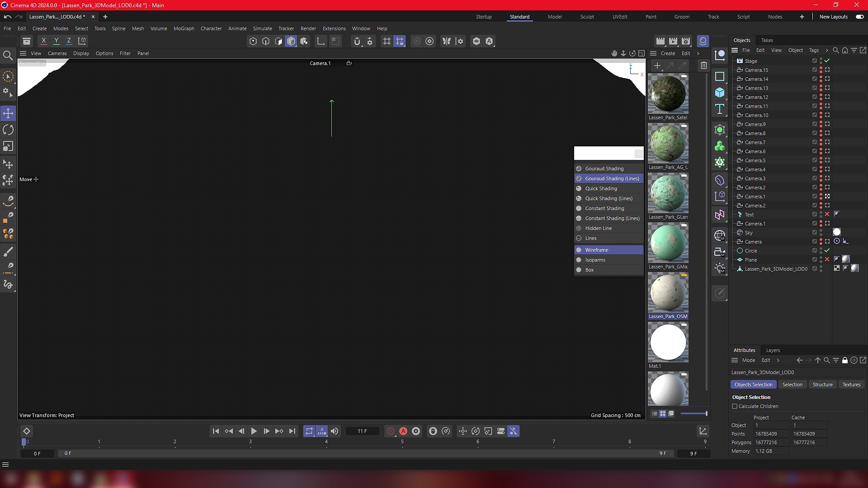
Task: Click the Structure button
Action: [822, 385]
